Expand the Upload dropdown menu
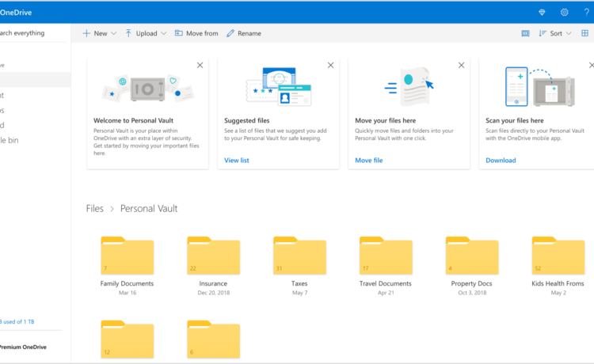 coord(146,33)
